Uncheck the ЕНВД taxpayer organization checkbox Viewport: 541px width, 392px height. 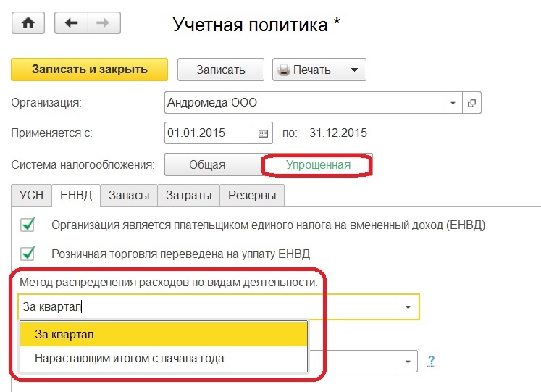point(28,225)
